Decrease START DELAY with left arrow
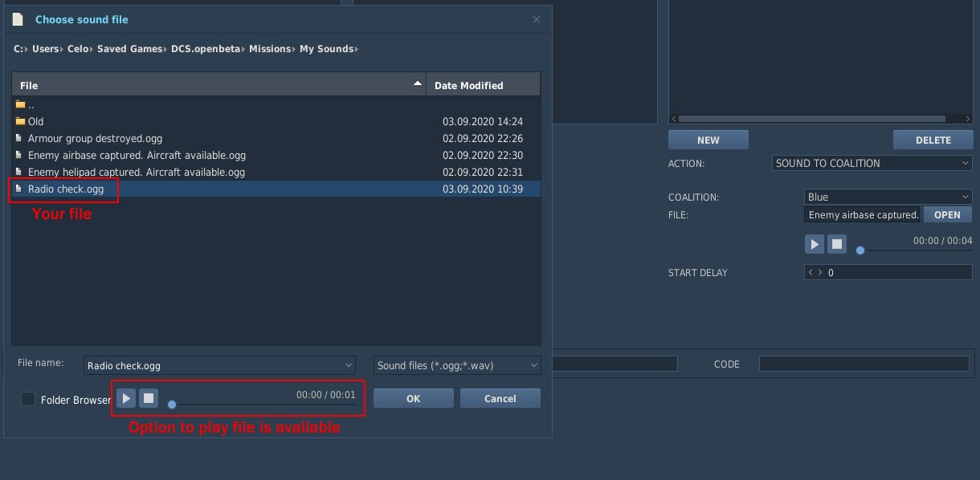The width and height of the screenshot is (980, 480). coord(811,273)
